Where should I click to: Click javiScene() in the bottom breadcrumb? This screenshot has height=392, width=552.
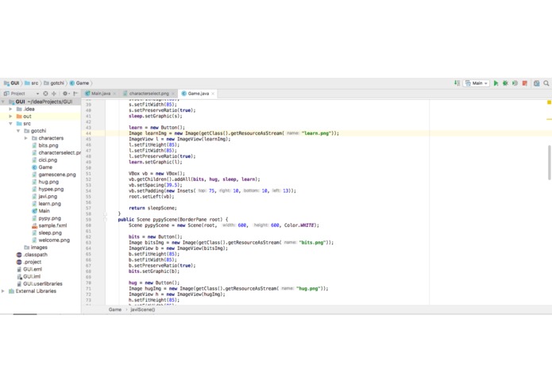(x=143, y=309)
